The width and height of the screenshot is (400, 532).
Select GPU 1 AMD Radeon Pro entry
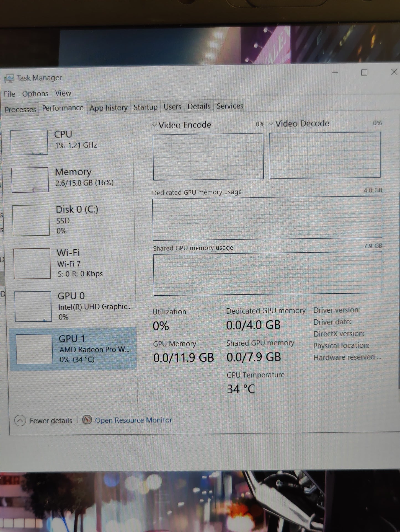click(x=73, y=349)
